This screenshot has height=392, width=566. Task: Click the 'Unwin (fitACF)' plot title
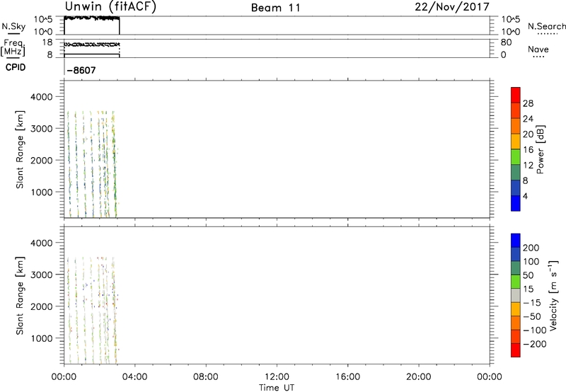pyautogui.click(x=110, y=6)
